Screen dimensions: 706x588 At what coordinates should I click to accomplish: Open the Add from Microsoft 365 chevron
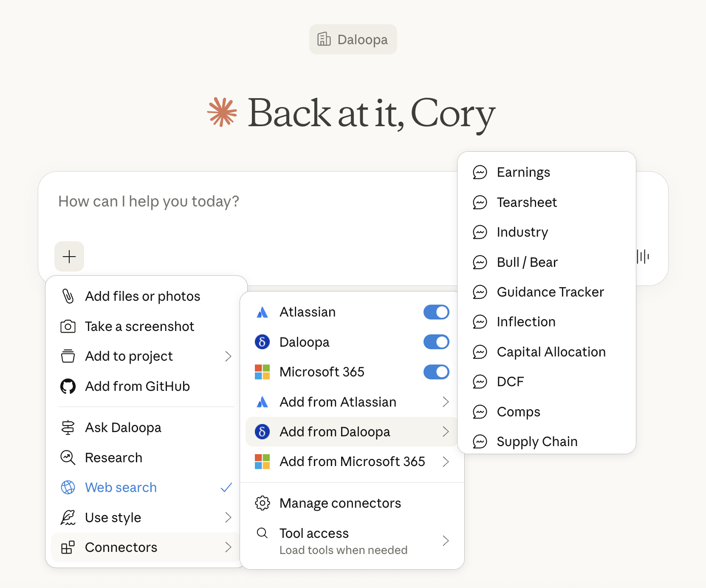pyautogui.click(x=446, y=461)
